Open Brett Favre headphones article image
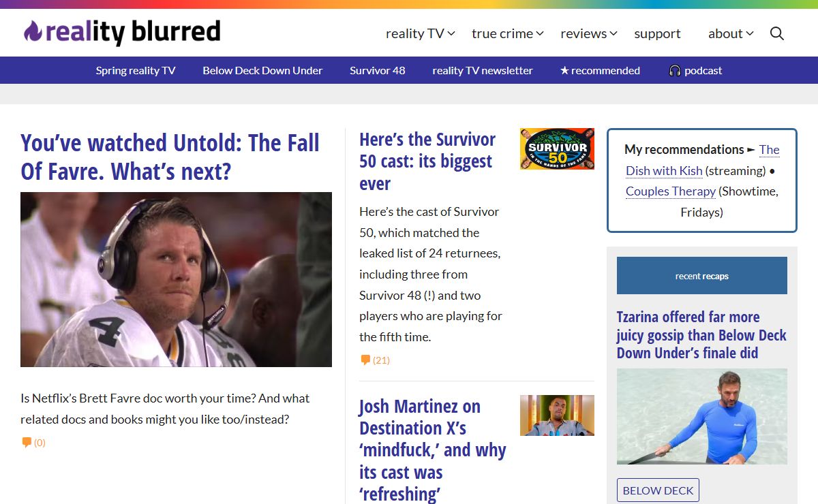Screen dimensions: 818x504 pyautogui.click(x=176, y=279)
